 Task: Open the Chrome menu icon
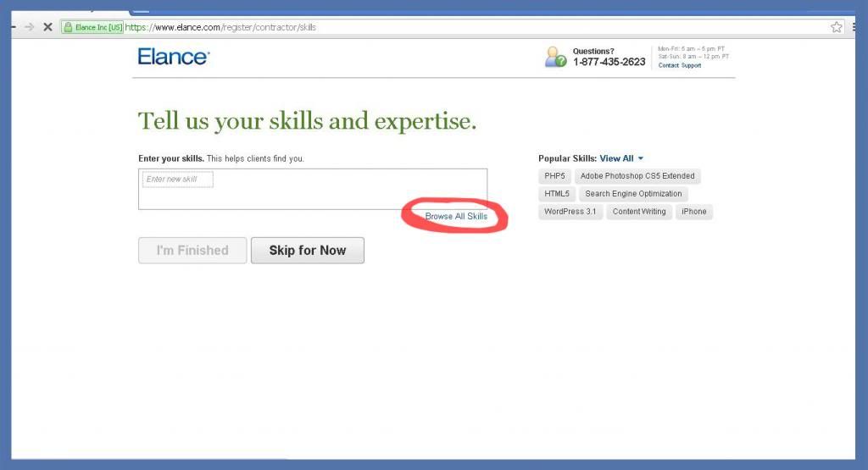point(852,27)
